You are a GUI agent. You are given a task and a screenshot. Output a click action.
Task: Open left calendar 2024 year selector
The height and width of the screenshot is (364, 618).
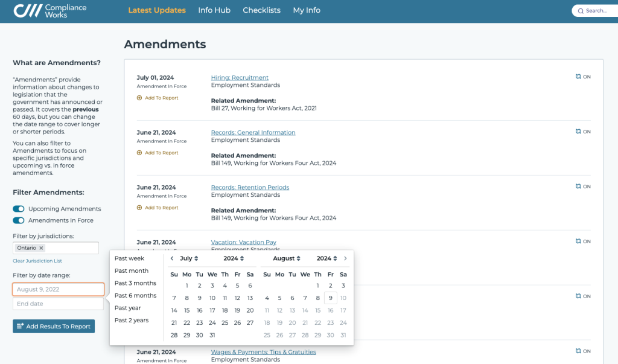click(x=234, y=258)
